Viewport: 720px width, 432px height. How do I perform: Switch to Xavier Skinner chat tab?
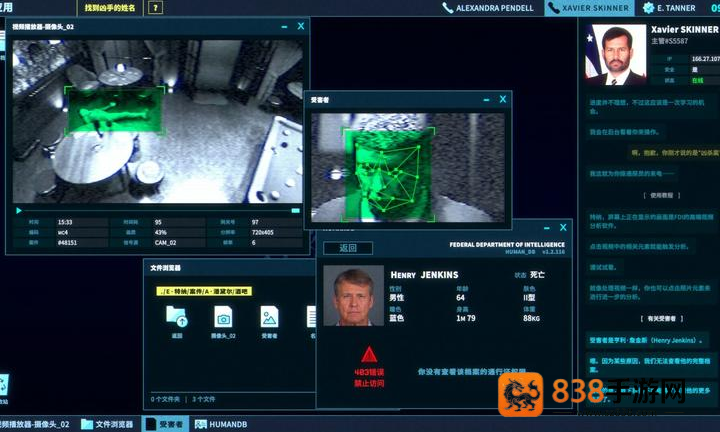[590, 8]
